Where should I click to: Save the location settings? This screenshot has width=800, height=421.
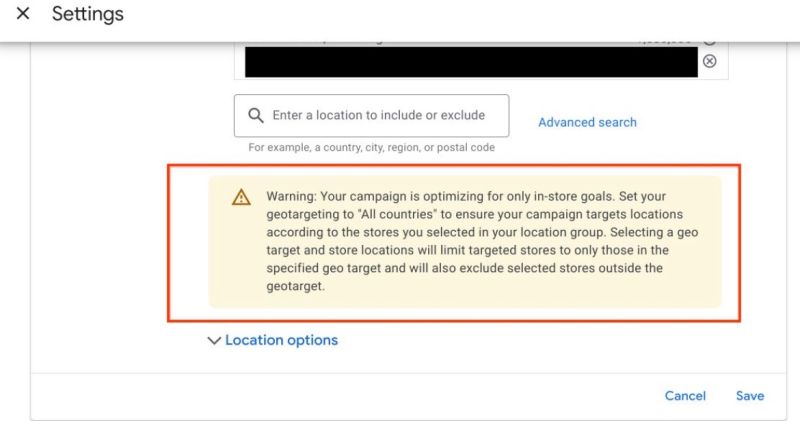click(x=749, y=396)
